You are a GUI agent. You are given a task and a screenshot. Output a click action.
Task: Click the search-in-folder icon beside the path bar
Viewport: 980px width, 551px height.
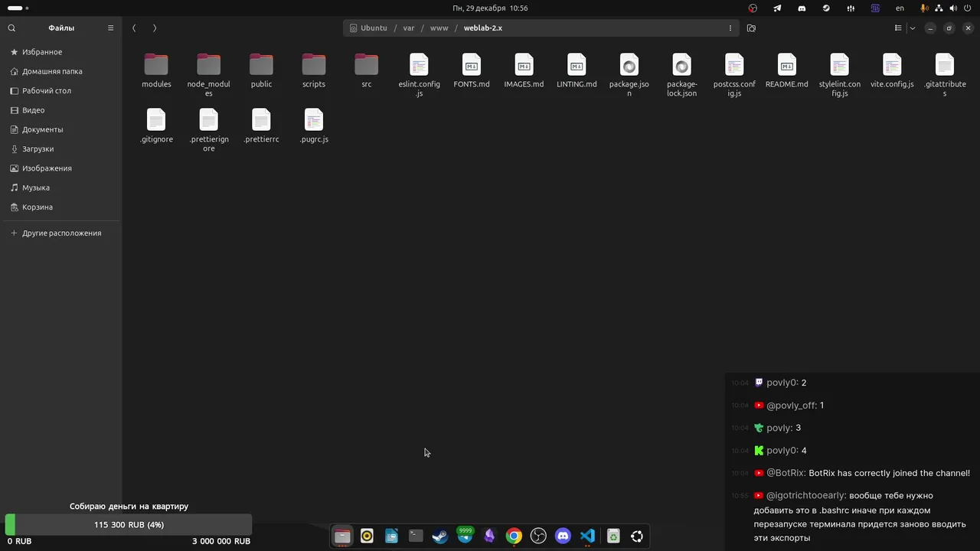(751, 28)
